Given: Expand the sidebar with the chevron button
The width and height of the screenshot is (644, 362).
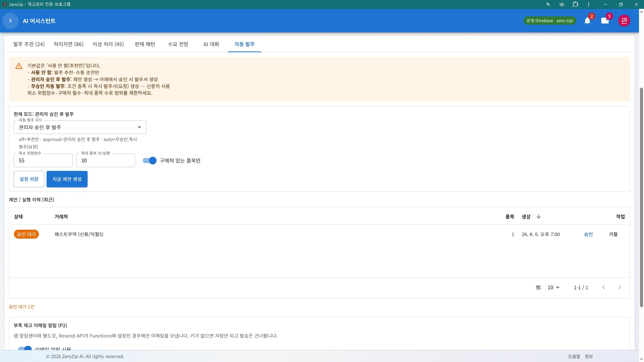Looking at the screenshot, I should [x=10, y=21].
